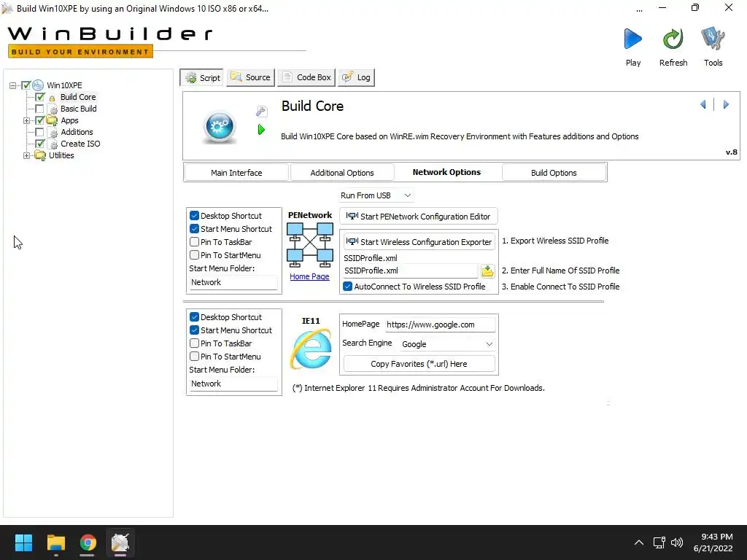
Task: Click the Apps folder icon in tree
Action: tap(52, 120)
